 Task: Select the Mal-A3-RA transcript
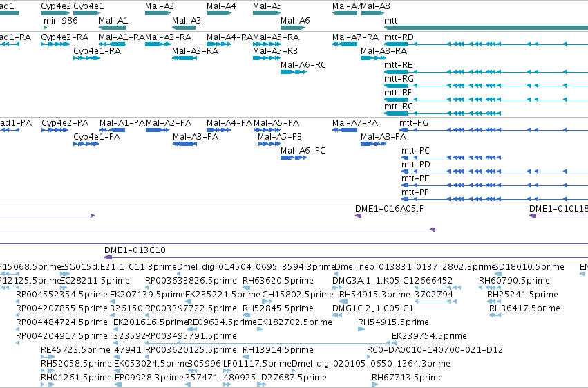(184, 58)
